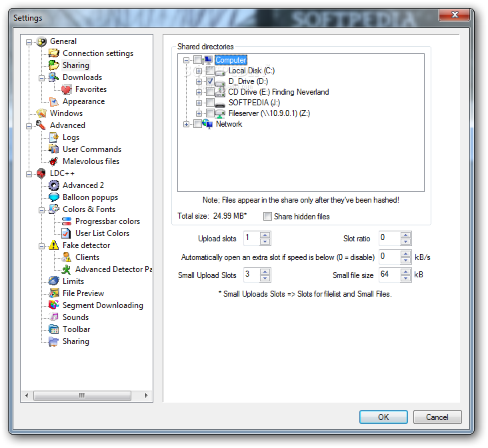Image resolution: width=488 pixels, height=448 pixels.
Task: Click the User Commands icon
Action: coord(54,149)
